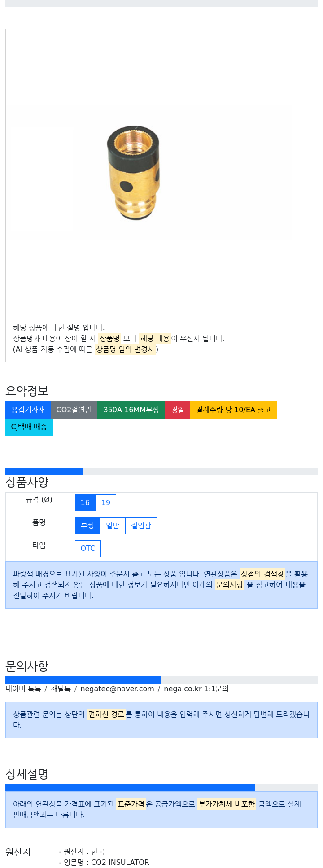Click the yellow 결제수량 당 10/EA 출고 tag
The height and width of the screenshot is (868, 323).
(x=233, y=410)
